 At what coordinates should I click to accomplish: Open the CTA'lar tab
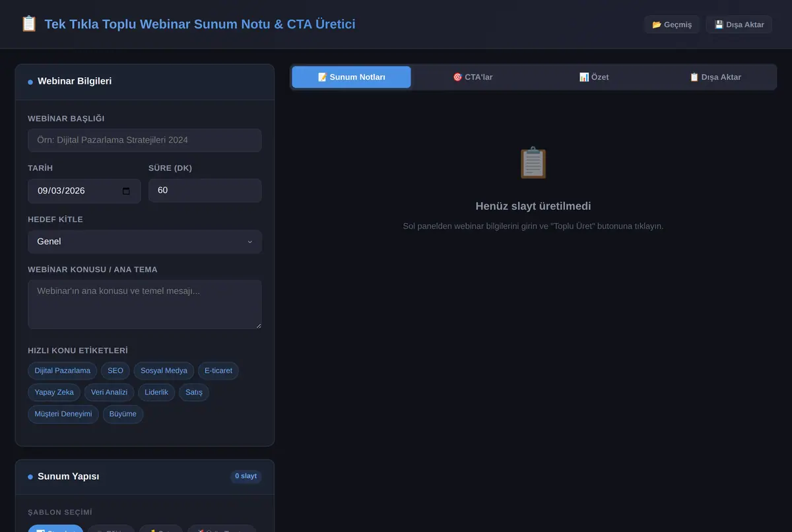[473, 77]
